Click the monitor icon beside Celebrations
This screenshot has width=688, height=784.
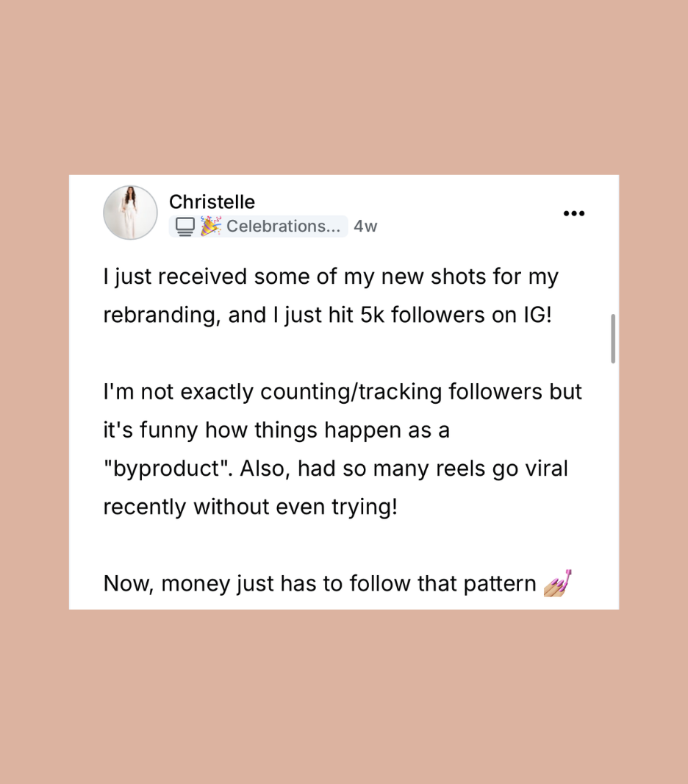[x=184, y=227]
